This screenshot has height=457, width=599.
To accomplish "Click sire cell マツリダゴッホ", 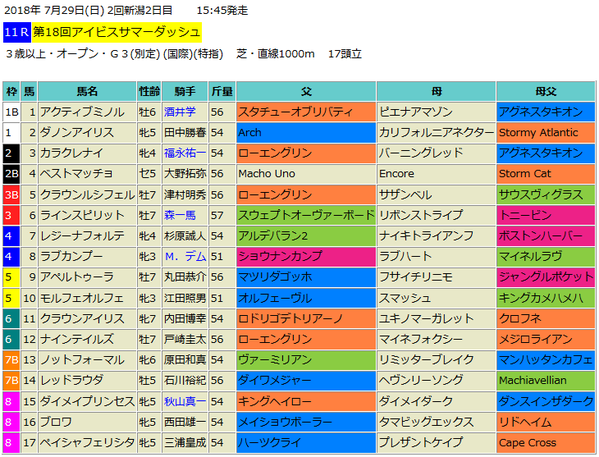I will point(306,277).
